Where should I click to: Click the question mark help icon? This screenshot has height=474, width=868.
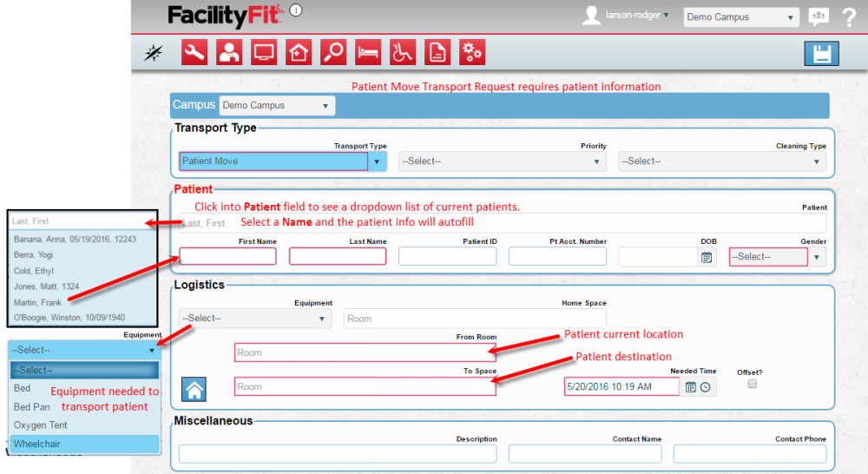(x=849, y=16)
